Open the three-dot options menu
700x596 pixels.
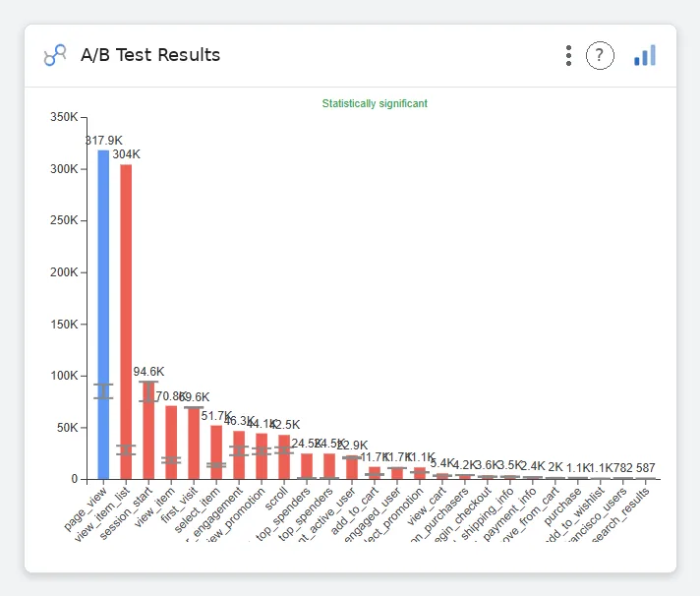tap(568, 55)
